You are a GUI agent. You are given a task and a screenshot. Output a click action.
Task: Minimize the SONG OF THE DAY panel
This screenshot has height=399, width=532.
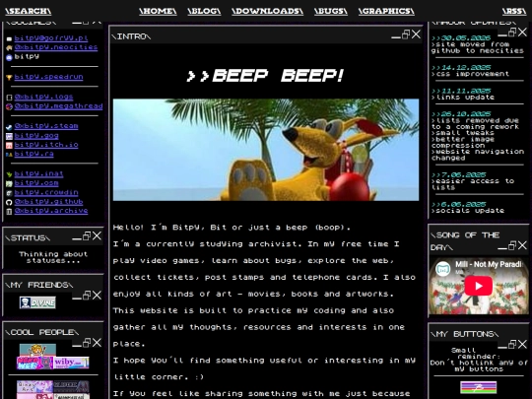(502, 247)
